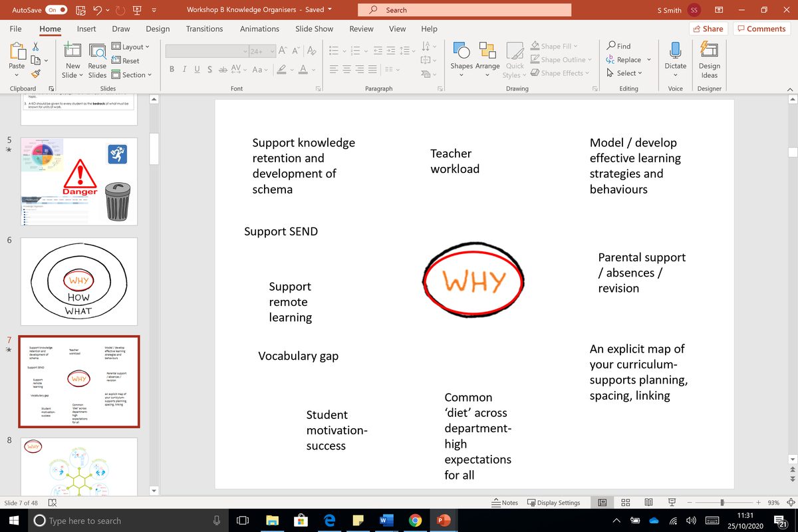Click the Save icon in title bar
Screen dimensions: 798x532
(x=81, y=10)
